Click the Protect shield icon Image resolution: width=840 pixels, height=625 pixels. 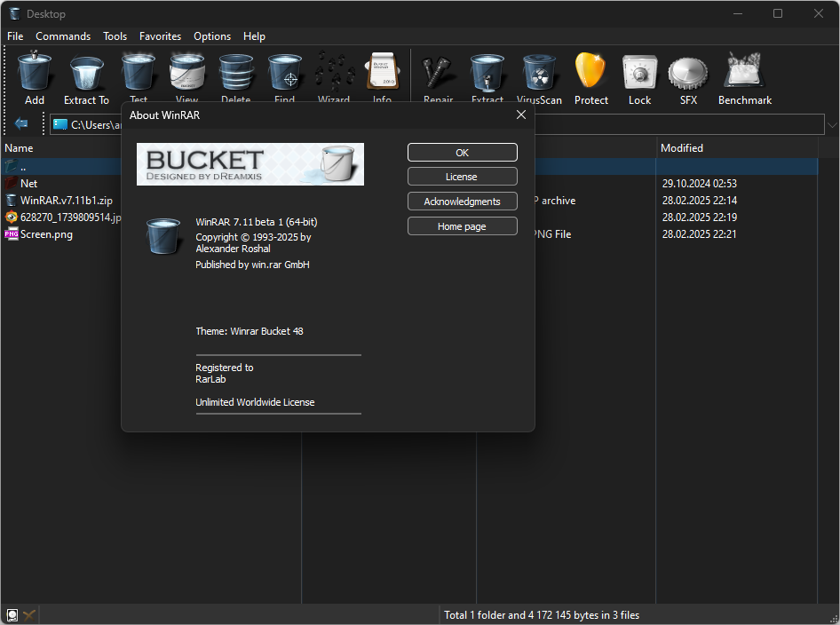coord(590,70)
